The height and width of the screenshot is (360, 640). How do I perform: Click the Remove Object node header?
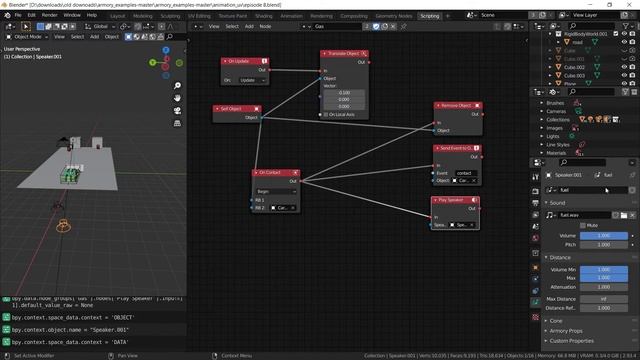coord(458,106)
